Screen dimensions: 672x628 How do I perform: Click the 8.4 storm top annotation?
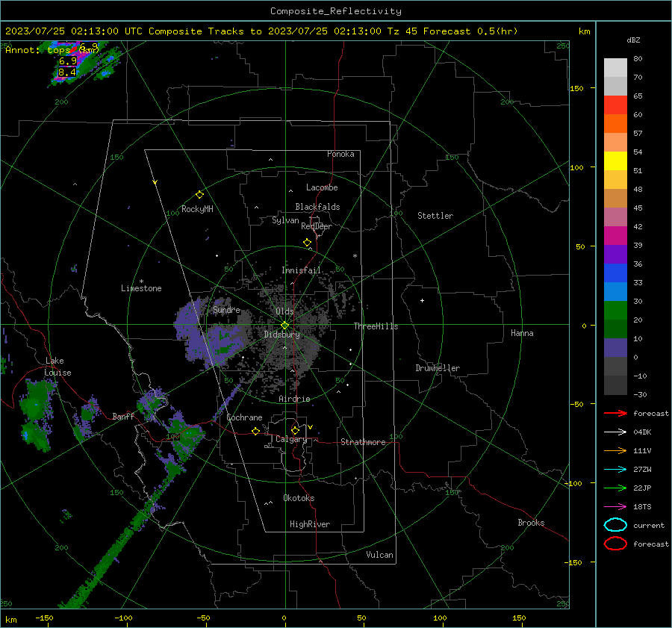(67, 72)
